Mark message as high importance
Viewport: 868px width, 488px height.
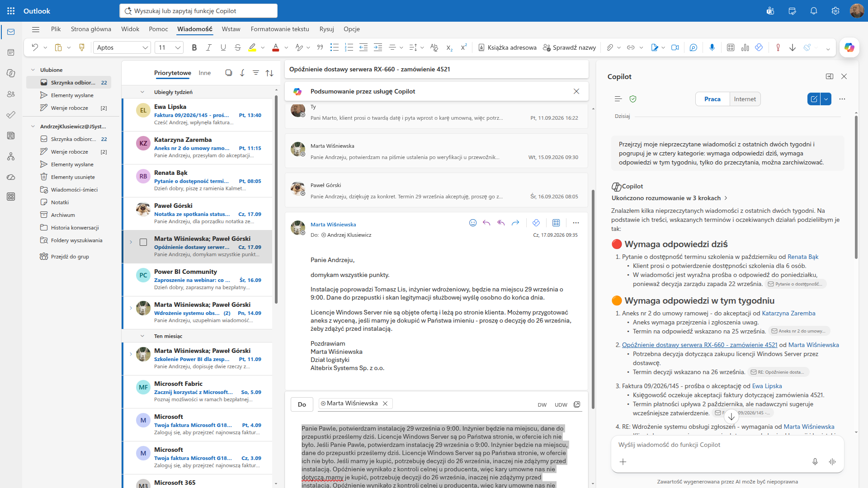tap(778, 47)
